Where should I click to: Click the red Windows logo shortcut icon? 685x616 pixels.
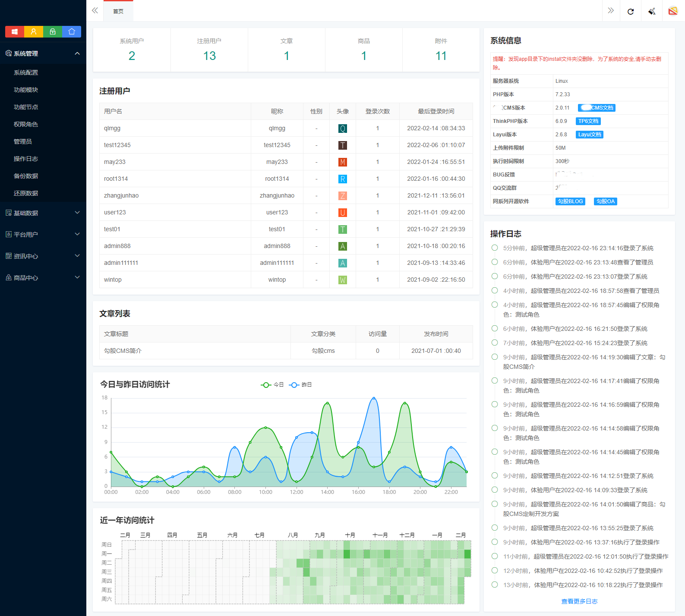coord(15,31)
